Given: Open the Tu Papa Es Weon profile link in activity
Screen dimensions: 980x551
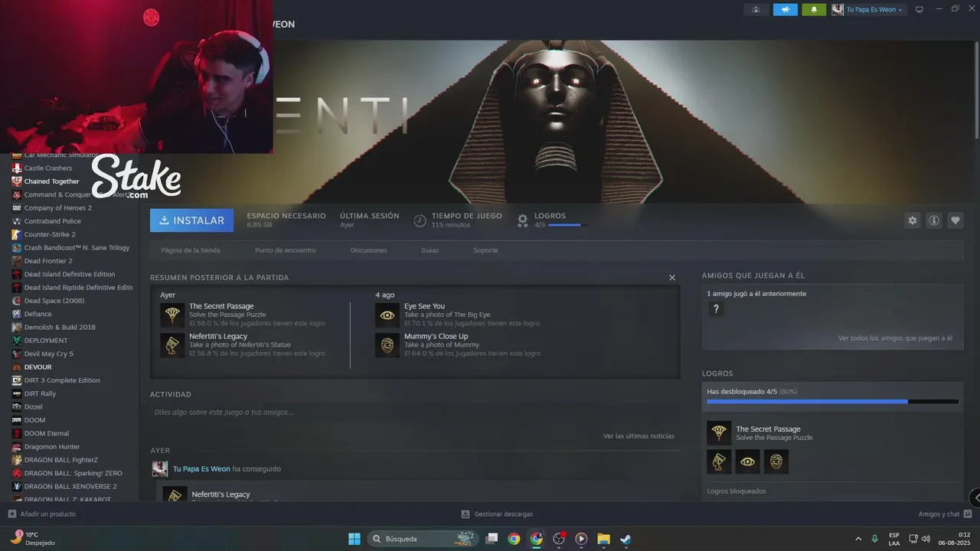Looking at the screenshot, I should pos(201,469).
